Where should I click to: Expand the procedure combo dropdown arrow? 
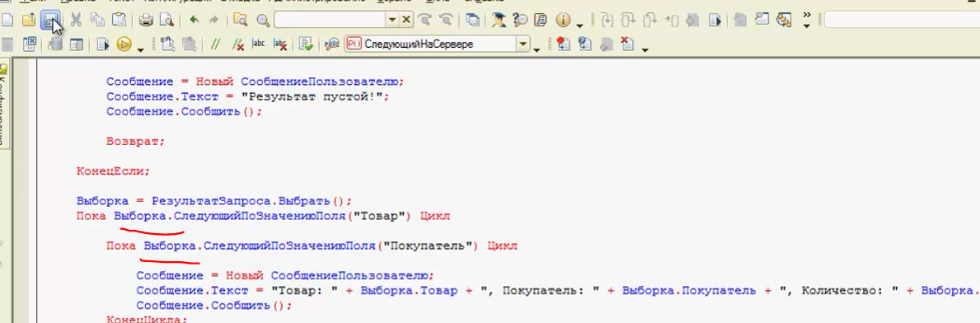pos(523,44)
